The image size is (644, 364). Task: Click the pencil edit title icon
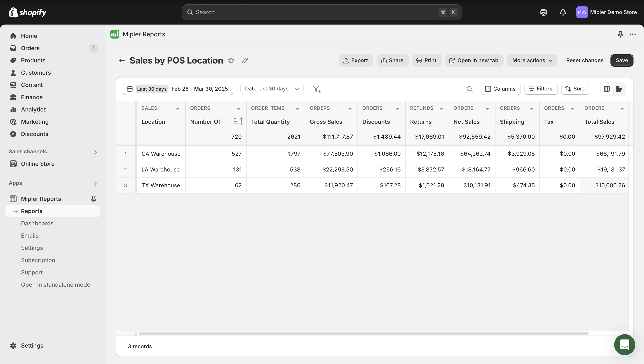pyautogui.click(x=245, y=60)
